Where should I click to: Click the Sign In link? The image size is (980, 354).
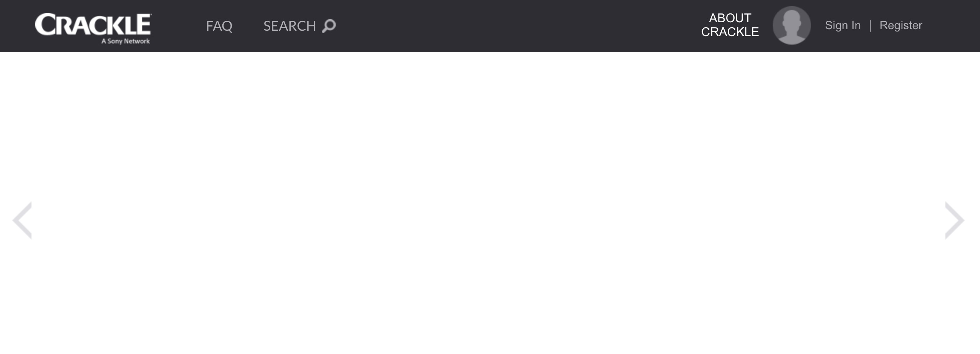(x=843, y=25)
